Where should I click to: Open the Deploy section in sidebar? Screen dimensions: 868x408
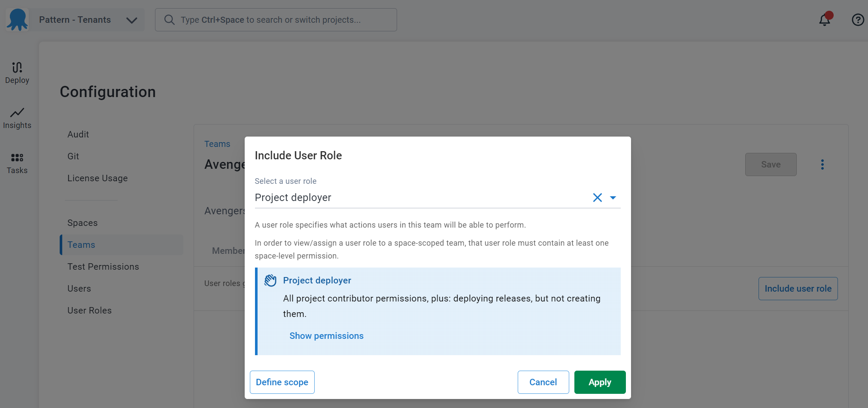(17, 73)
